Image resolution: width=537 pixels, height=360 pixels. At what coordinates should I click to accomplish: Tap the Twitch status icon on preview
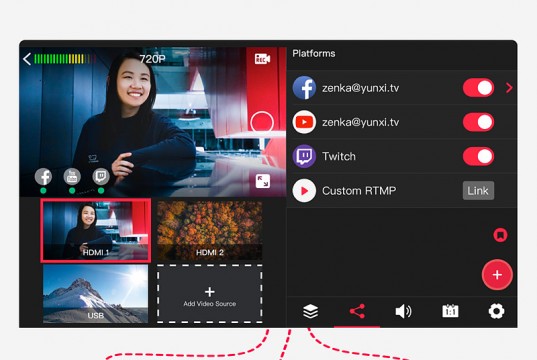101,177
